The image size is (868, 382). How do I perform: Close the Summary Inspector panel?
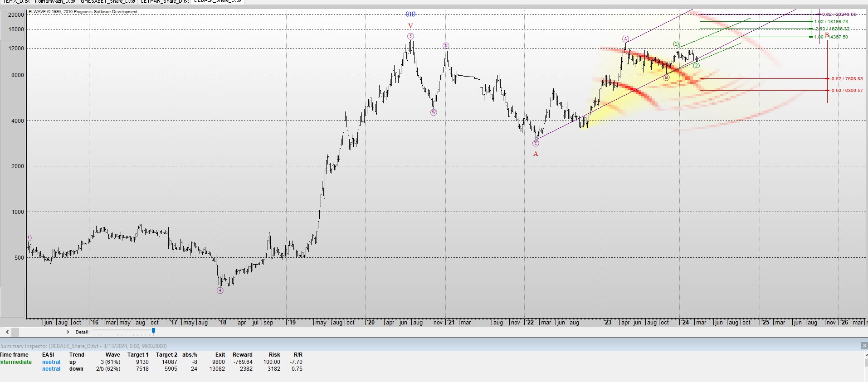coord(864,346)
